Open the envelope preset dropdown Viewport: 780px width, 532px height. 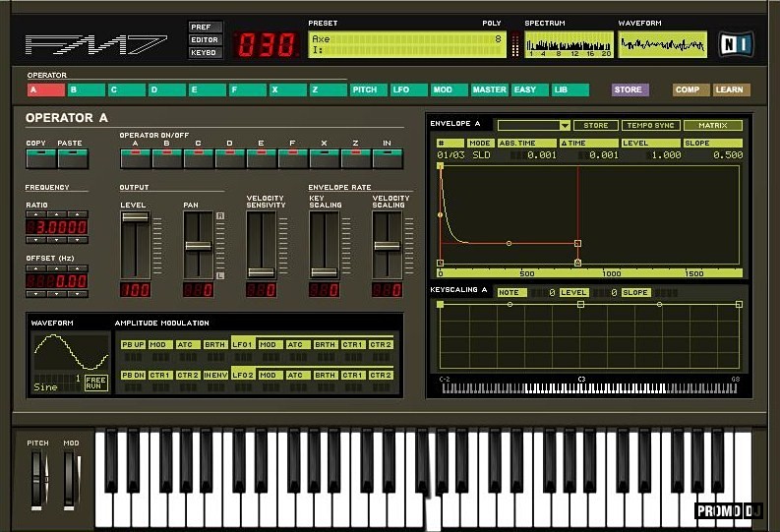(565, 125)
